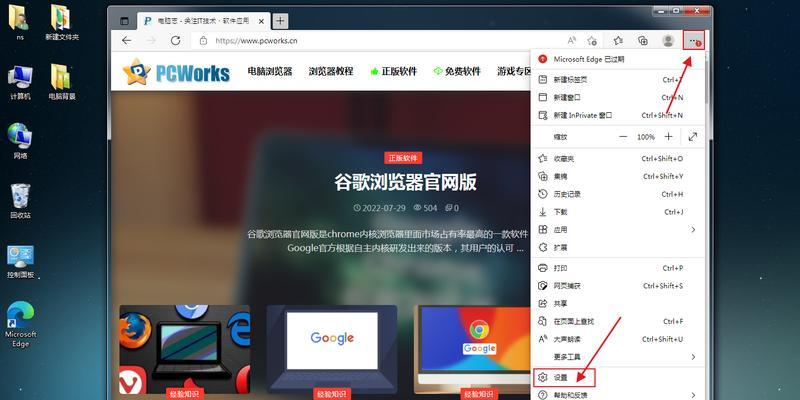Select the 计算机 desktop icon

point(20,82)
